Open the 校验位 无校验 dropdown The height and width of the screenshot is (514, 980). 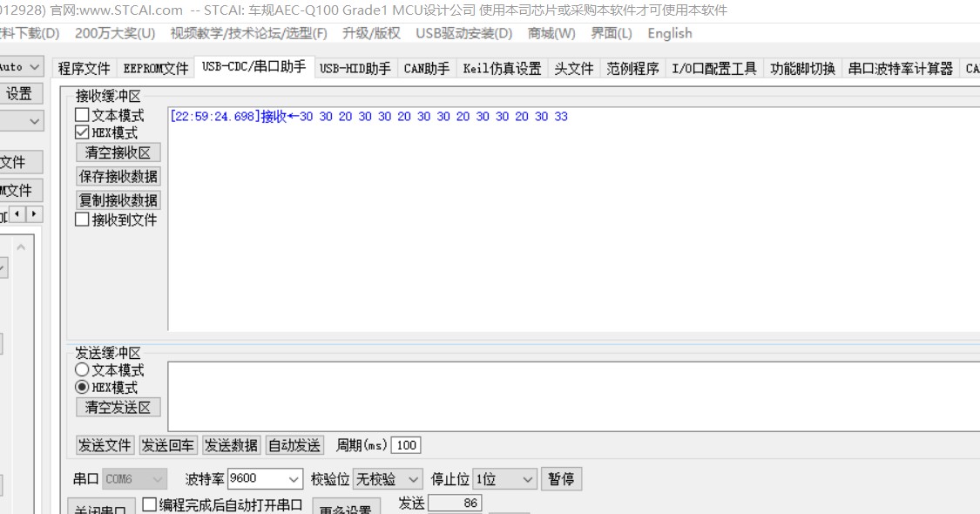pyautogui.click(x=388, y=479)
